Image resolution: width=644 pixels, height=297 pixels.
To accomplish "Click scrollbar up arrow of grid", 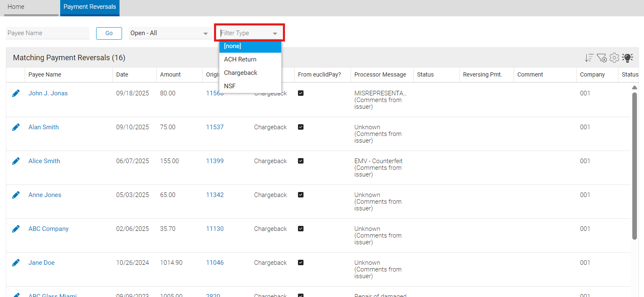I will pos(634,87).
